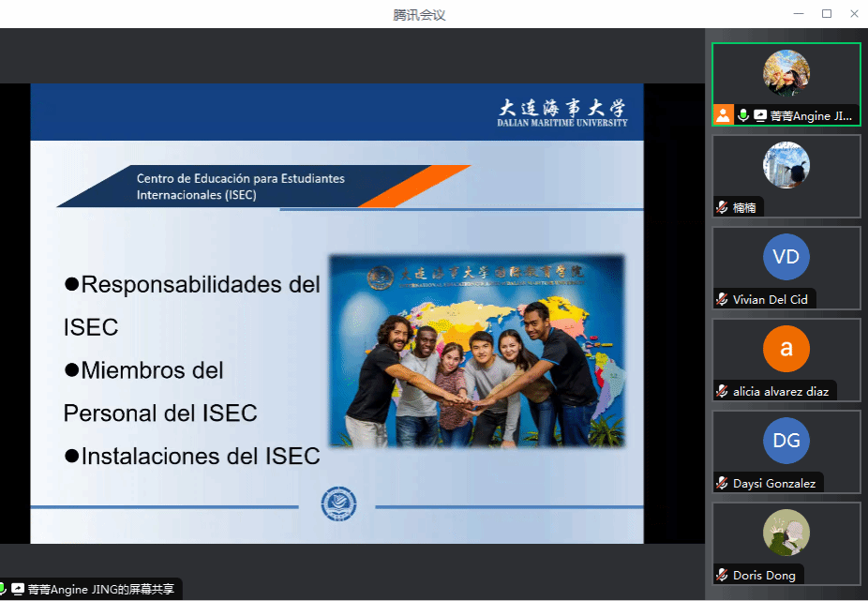Click the green microphone icon on Angine's tile
868x601 pixels.
click(x=743, y=115)
